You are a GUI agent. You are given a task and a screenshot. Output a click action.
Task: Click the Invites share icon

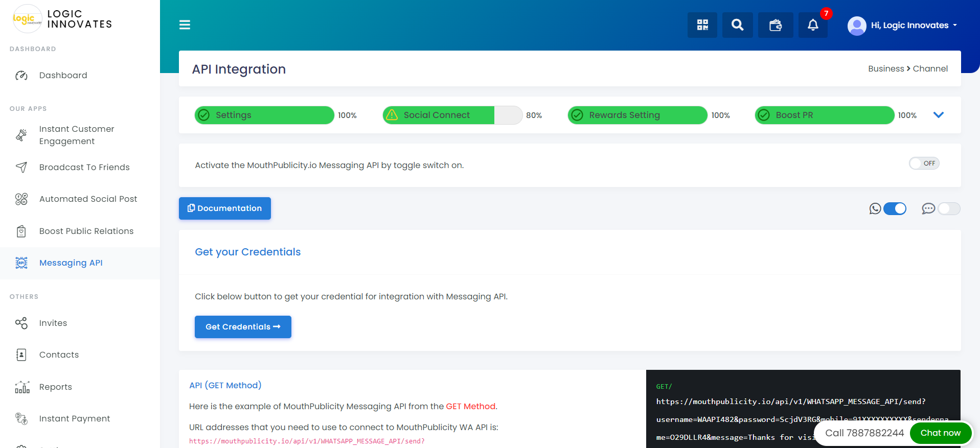tap(21, 323)
